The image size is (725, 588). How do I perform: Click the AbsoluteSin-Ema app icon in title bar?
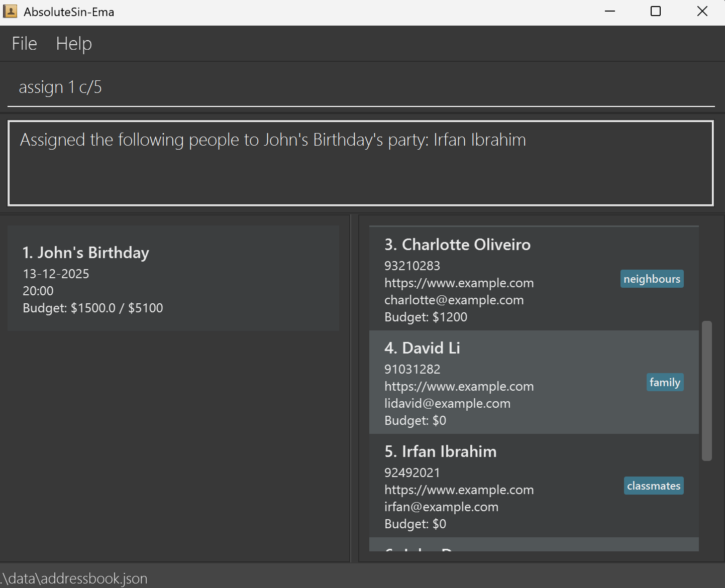click(10, 12)
